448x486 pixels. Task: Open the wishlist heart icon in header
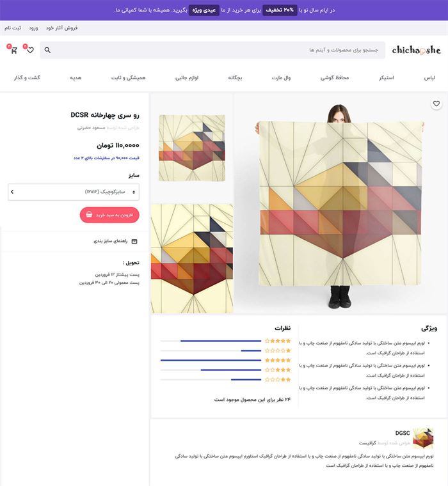pos(30,50)
